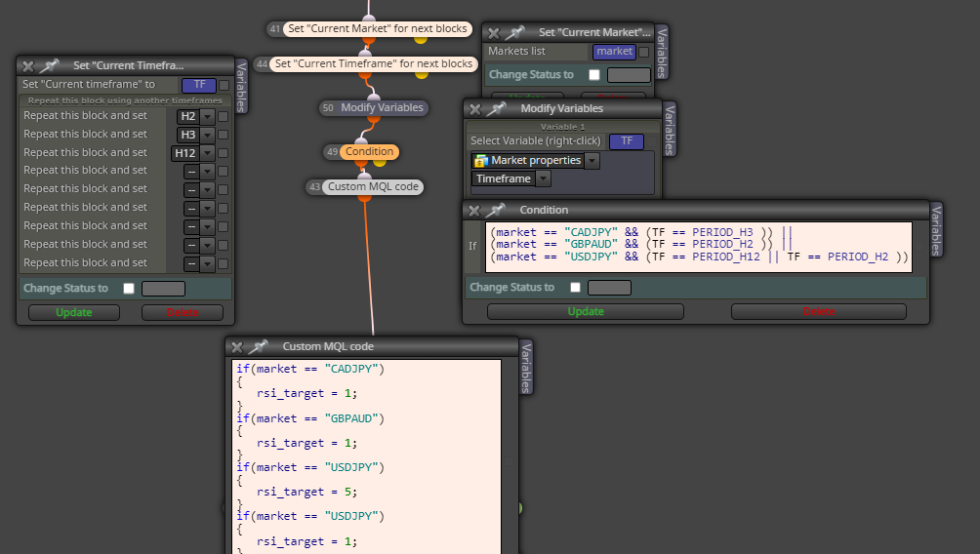Screen dimensions: 980x554
Task: Click Delete in Condition panel
Action: [x=819, y=312]
